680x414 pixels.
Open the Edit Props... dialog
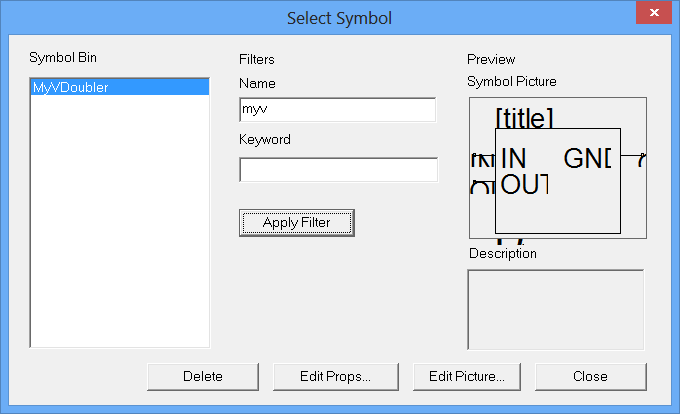(x=335, y=376)
